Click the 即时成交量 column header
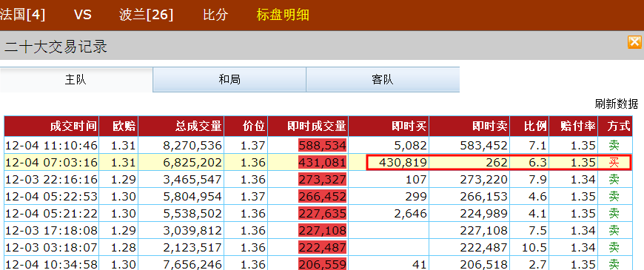644x270 pixels. click(x=308, y=126)
